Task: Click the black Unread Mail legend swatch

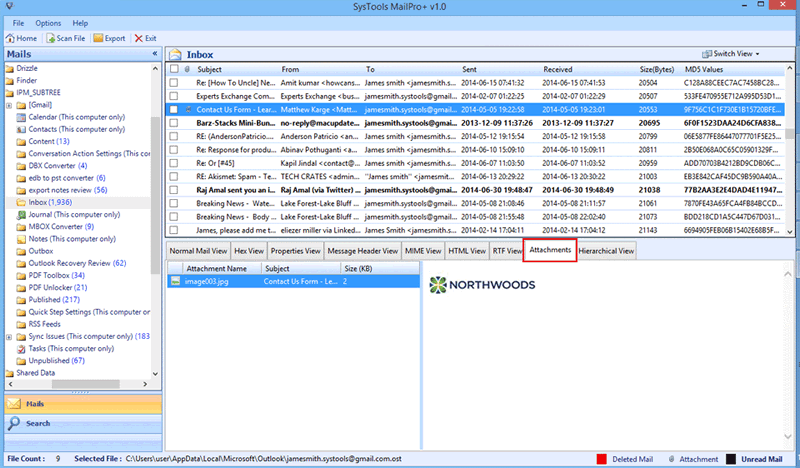Action: point(731,459)
